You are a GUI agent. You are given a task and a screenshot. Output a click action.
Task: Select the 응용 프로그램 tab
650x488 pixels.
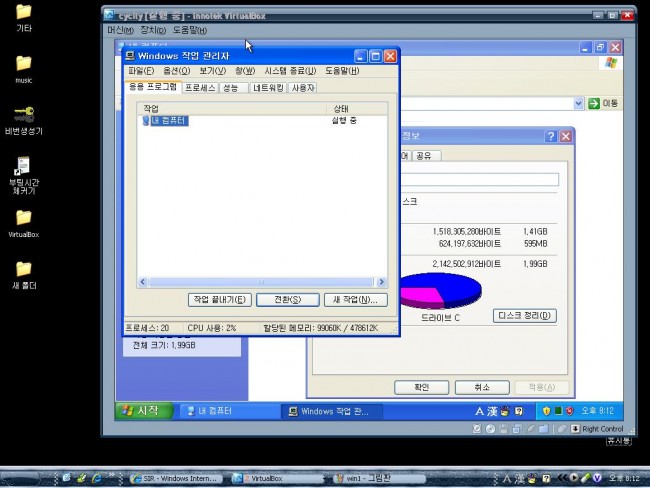click(x=153, y=87)
